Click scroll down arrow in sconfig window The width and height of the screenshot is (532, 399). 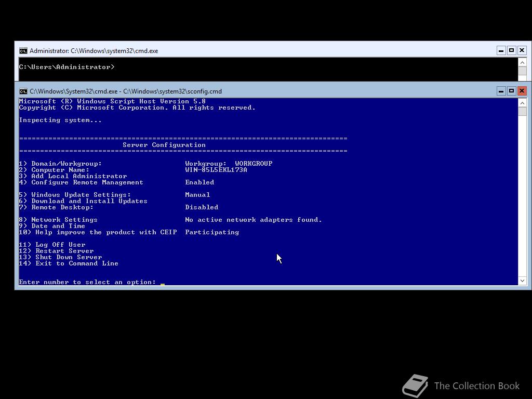(x=522, y=281)
